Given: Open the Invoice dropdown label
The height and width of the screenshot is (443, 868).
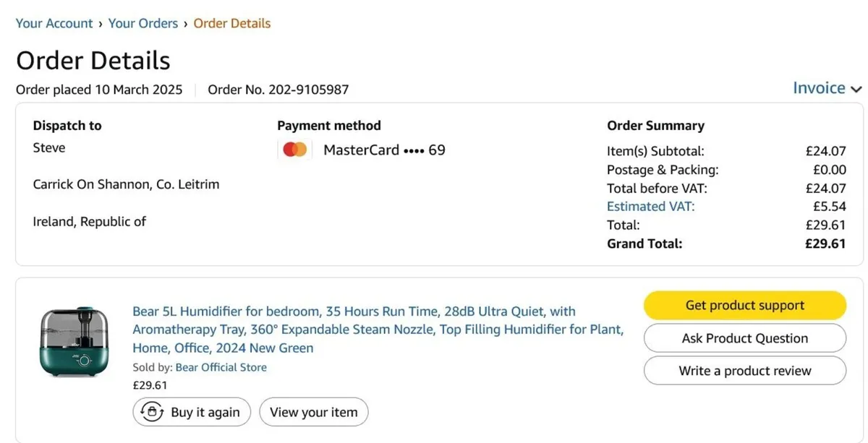Looking at the screenshot, I should tap(819, 88).
